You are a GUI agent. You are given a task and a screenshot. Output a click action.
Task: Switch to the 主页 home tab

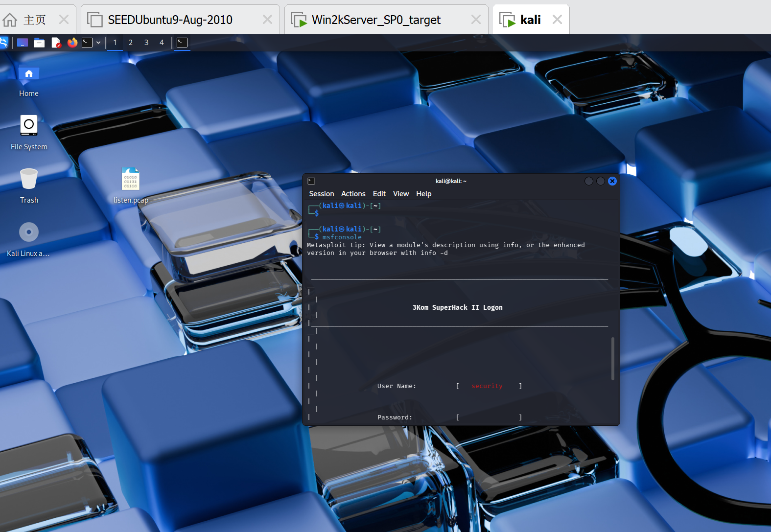[34, 20]
